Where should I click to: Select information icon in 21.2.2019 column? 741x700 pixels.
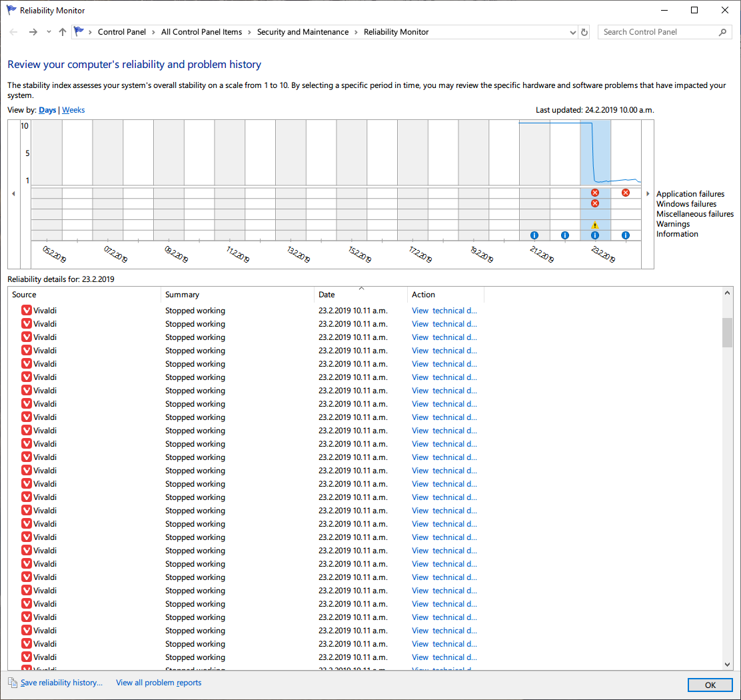534,235
